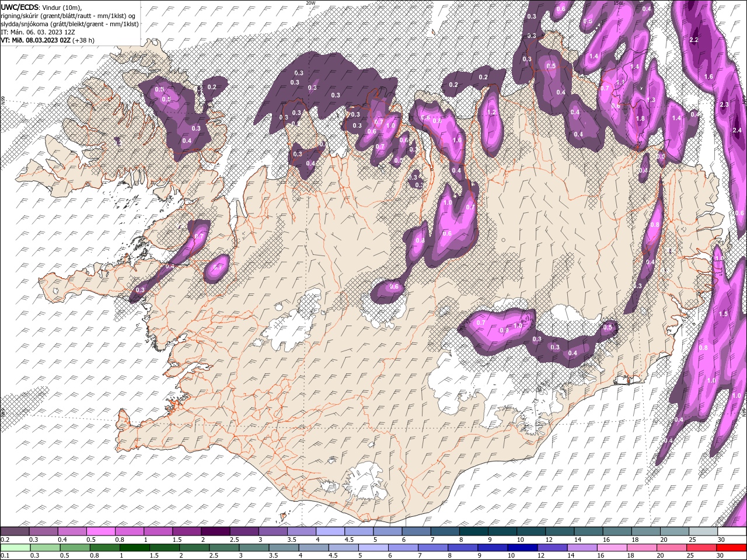
Task: Select the 'slydda/snjókoma' description line
Action: point(69,24)
